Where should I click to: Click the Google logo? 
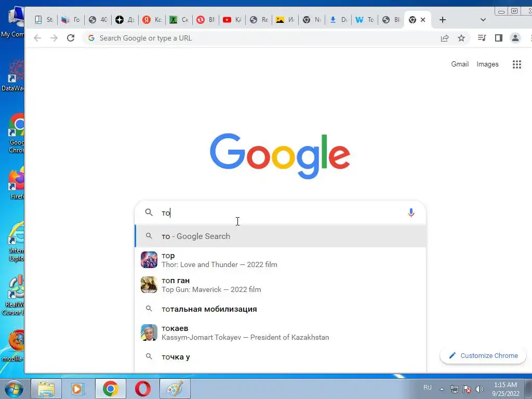[x=280, y=156]
